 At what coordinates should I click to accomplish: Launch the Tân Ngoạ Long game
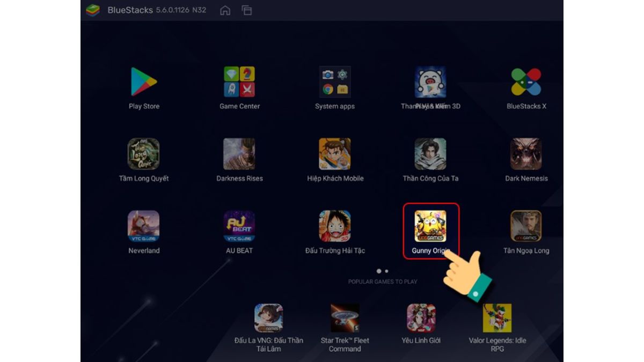(526, 226)
